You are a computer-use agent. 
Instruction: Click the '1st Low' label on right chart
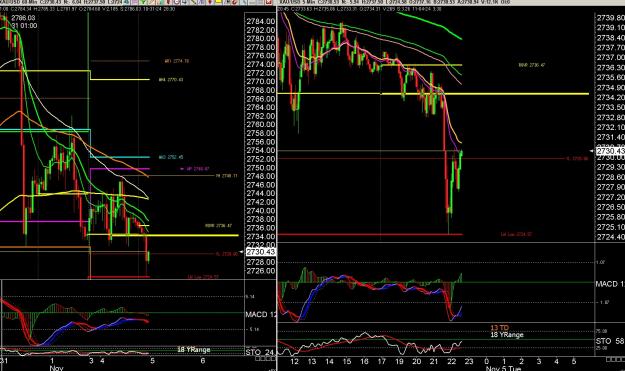click(516, 234)
